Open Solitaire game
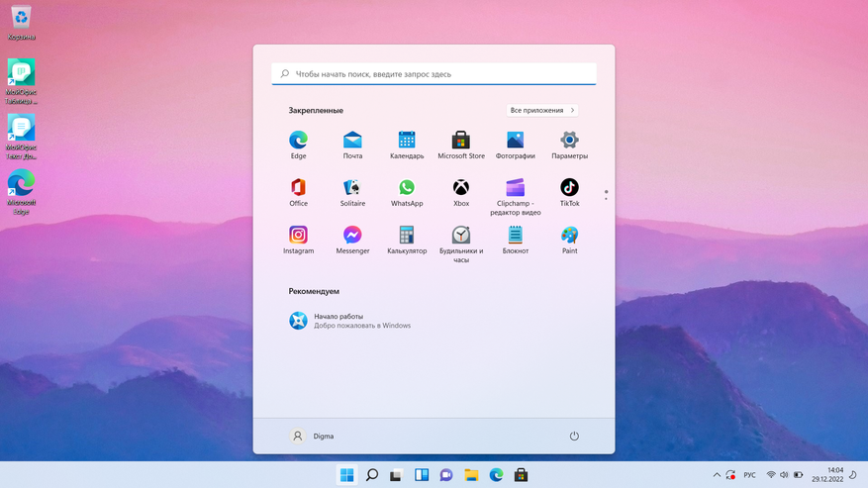Screen dimensions: 868x488 pyautogui.click(x=352, y=192)
